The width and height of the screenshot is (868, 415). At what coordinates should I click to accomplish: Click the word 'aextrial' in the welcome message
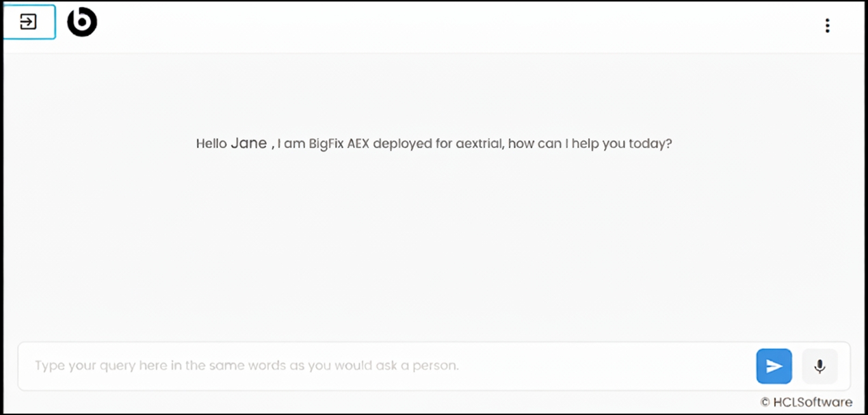pyautogui.click(x=480, y=144)
